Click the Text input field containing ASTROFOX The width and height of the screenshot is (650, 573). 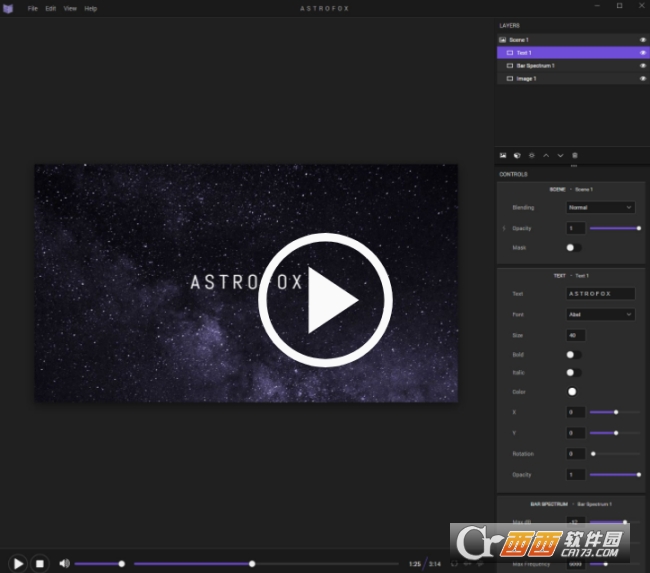pos(600,294)
